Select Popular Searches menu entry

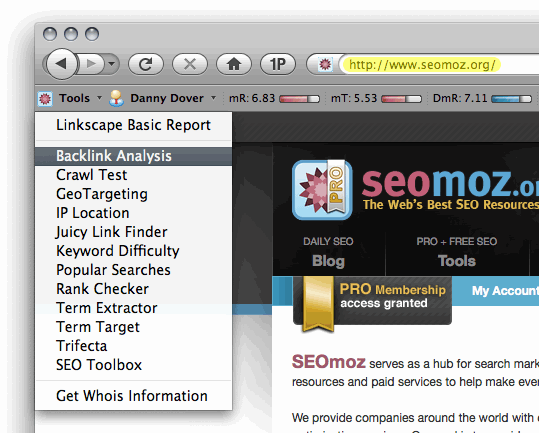(x=133, y=270)
